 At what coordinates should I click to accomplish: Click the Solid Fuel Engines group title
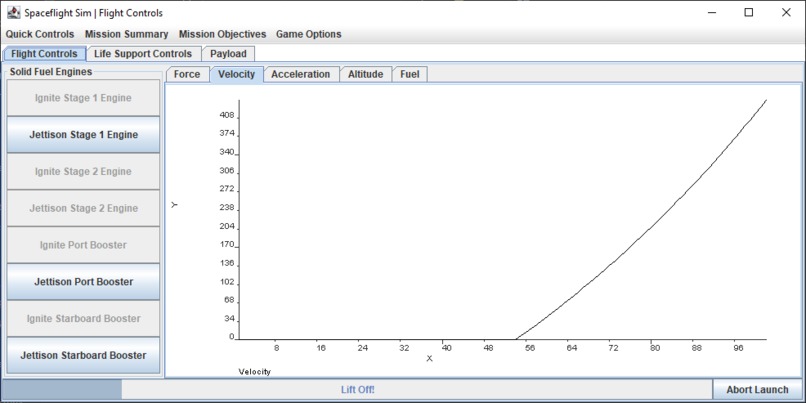coord(51,72)
